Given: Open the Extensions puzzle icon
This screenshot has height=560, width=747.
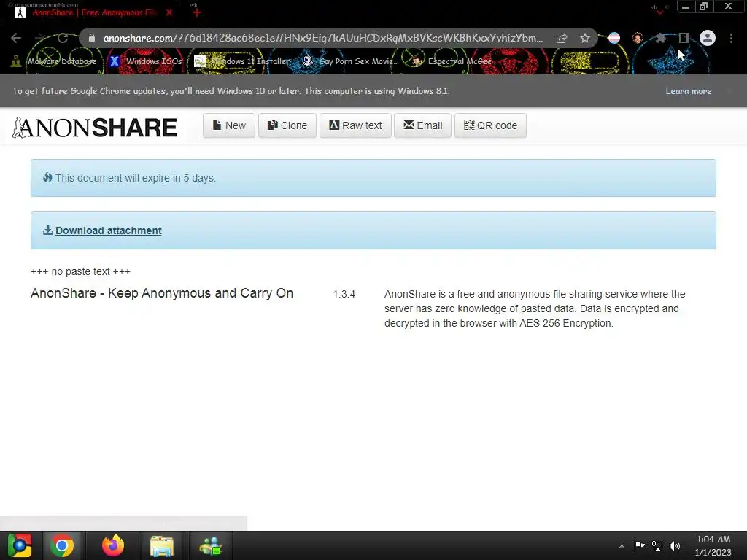Looking at the screenshot, I should (660, 38).
